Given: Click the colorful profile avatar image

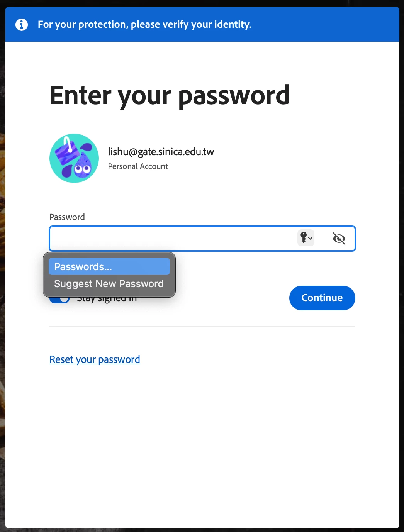Looking at the screenshot, I should click(74, 158).
